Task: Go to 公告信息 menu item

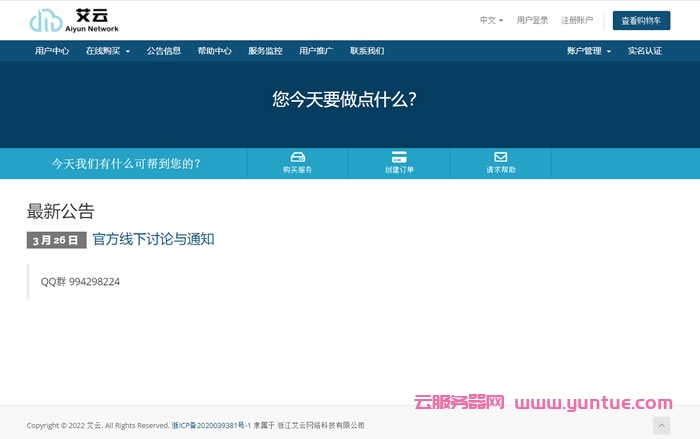Action: 164,51
